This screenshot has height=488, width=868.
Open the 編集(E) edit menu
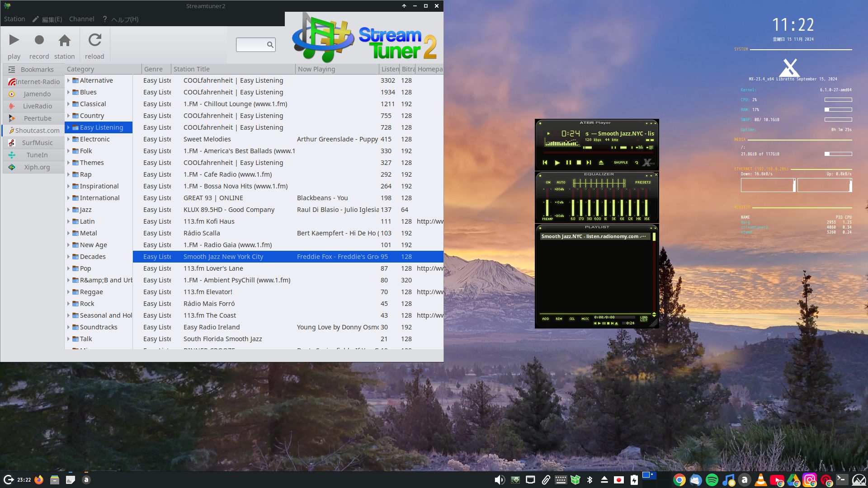47,19
